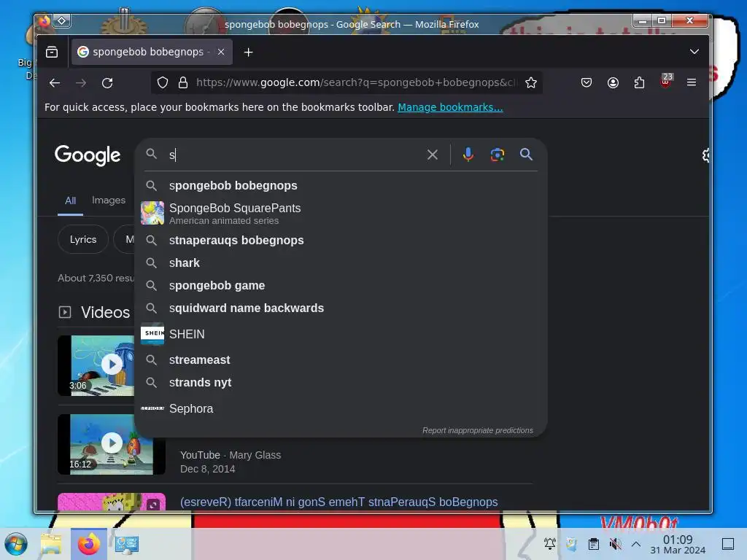Select SpongeBob SquarePants animated series suggestion
This screenshot has height=560, width=747.
[340, 214]
